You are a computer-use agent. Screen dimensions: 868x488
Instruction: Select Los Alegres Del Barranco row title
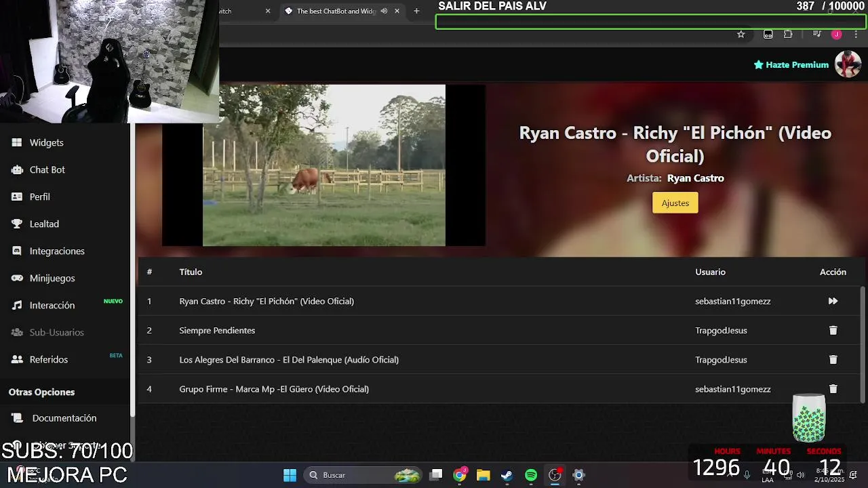tap(289, 360)
